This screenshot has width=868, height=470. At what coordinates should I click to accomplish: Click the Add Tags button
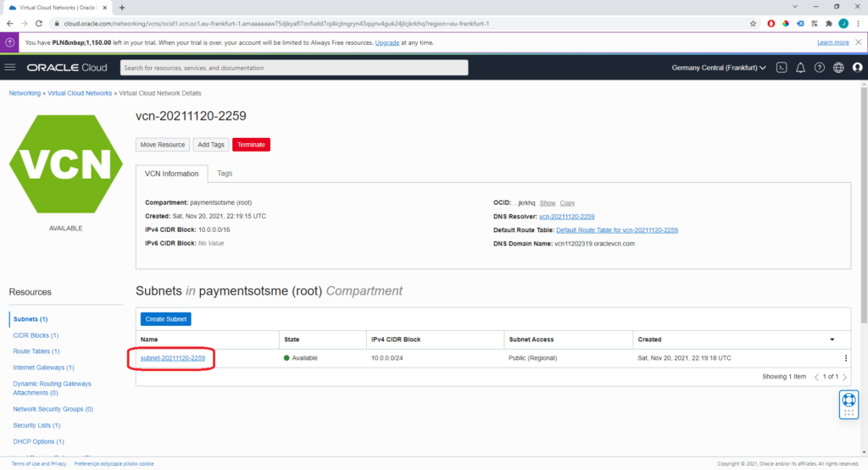pos(211,144)
